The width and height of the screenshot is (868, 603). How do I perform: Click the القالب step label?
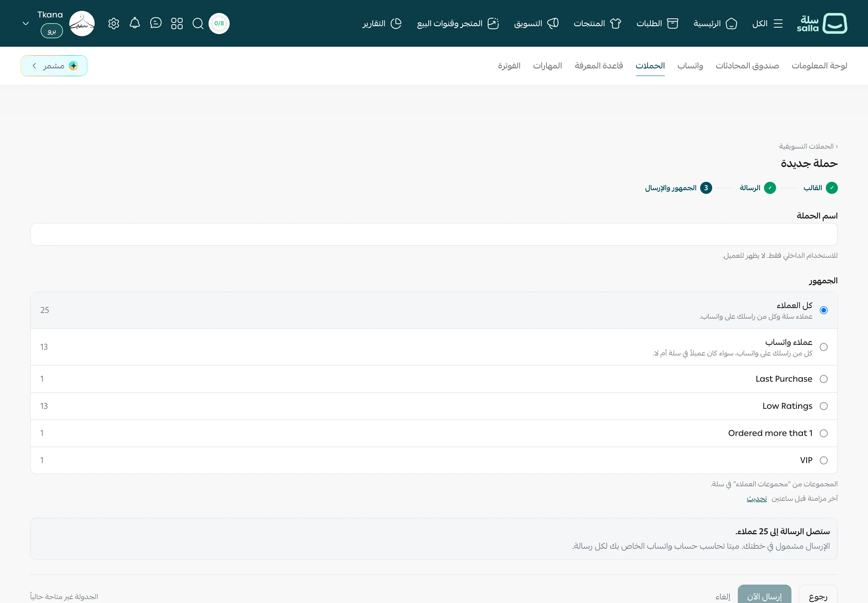(x=813, y=188)
